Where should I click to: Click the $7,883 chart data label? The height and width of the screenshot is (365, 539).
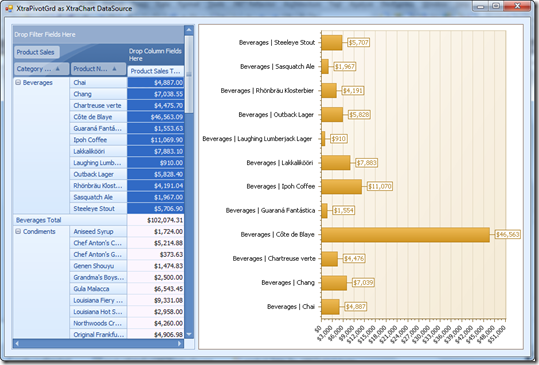pyautogui.click(x=366, y=163)
